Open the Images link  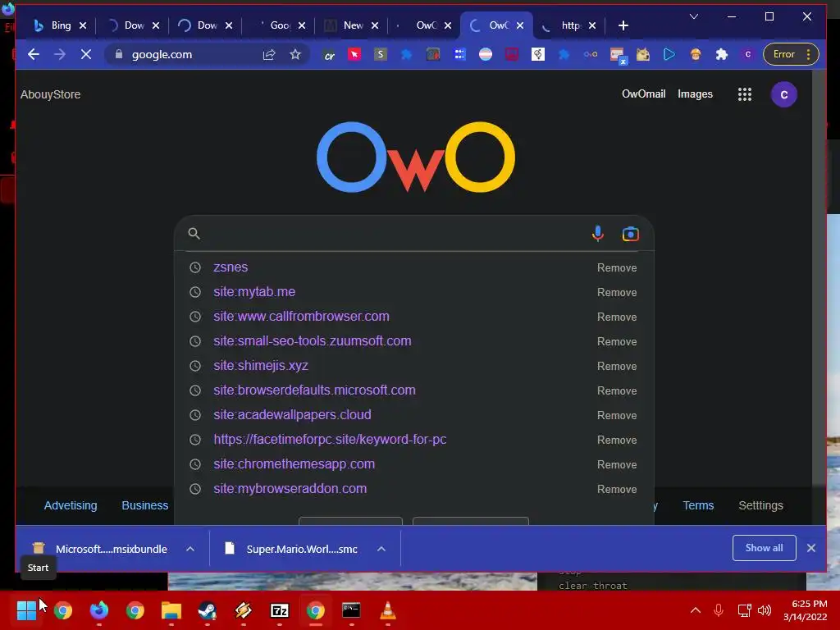tap(695, 94)
